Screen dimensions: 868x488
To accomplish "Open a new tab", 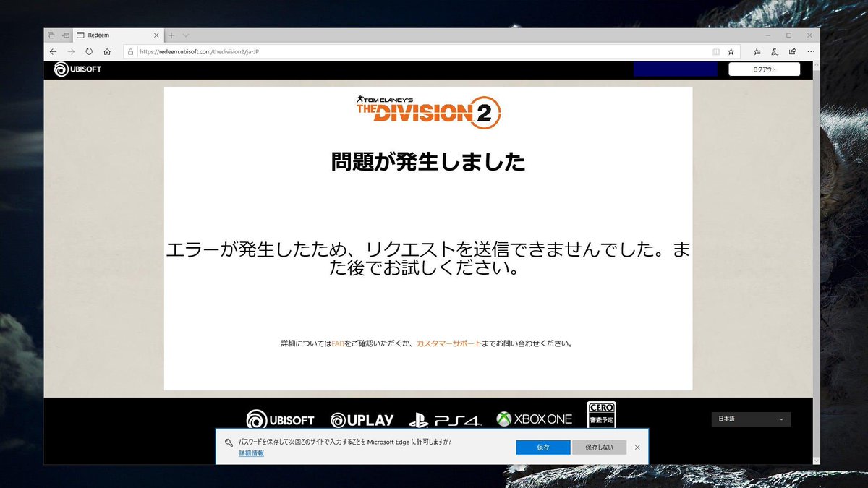I will click(171, 35).
